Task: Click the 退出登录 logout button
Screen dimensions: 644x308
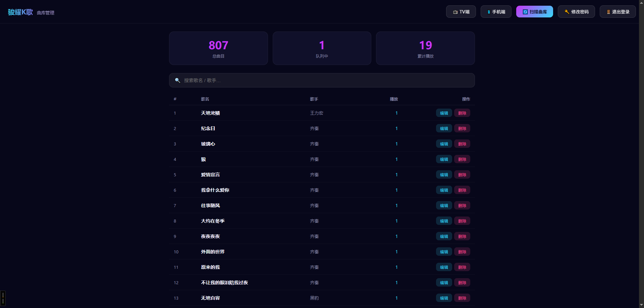Action: (618, 12)
